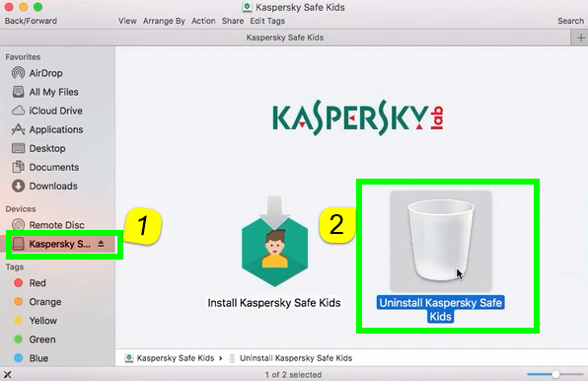
Task: Select the Install Kaspersky Safe Kids icon
Action: [x=274, y=241]
